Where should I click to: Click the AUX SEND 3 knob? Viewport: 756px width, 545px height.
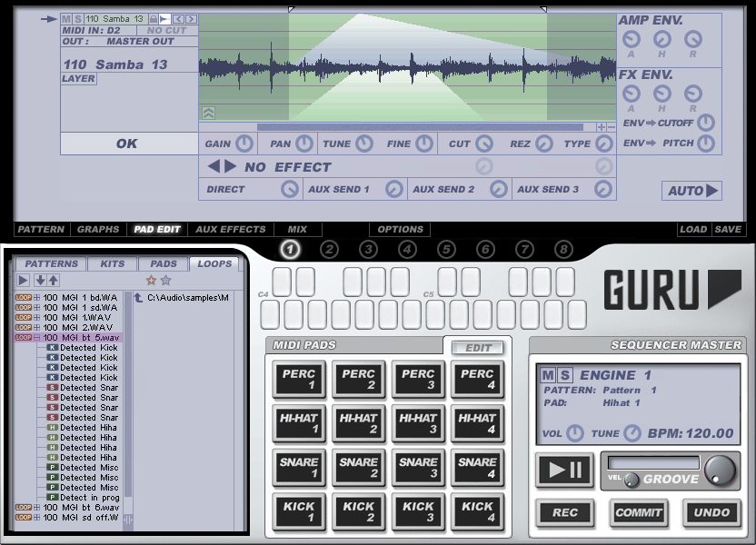602,189
